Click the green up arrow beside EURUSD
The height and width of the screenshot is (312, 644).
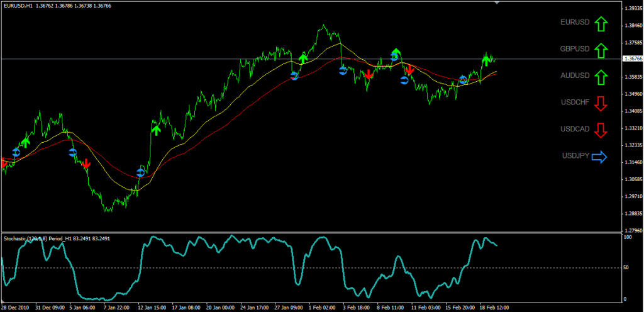pos(601,25)
